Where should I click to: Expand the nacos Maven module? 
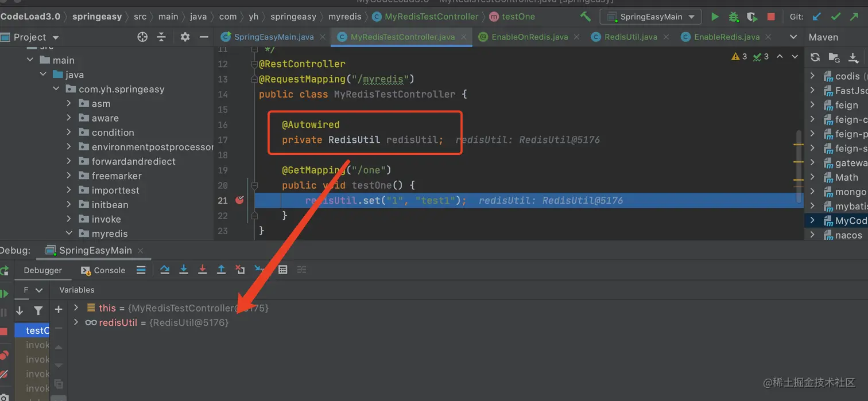(x=812, y=235)
